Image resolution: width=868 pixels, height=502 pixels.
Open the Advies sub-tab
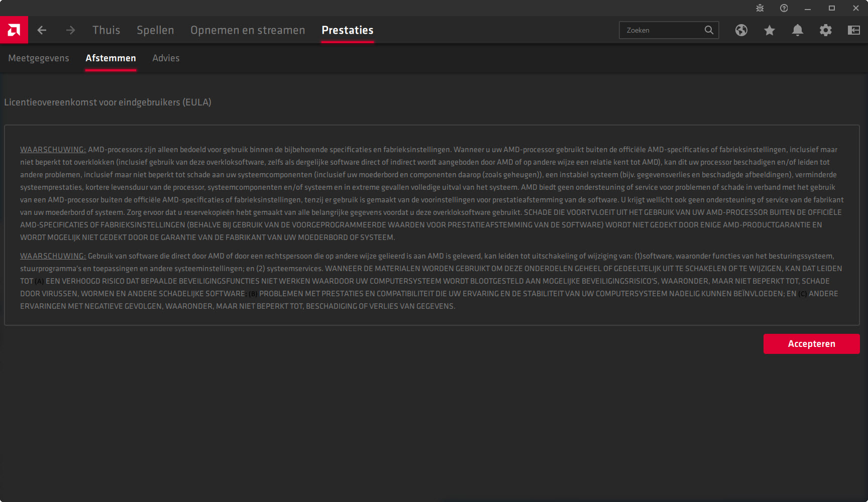(x=166, y=58)
